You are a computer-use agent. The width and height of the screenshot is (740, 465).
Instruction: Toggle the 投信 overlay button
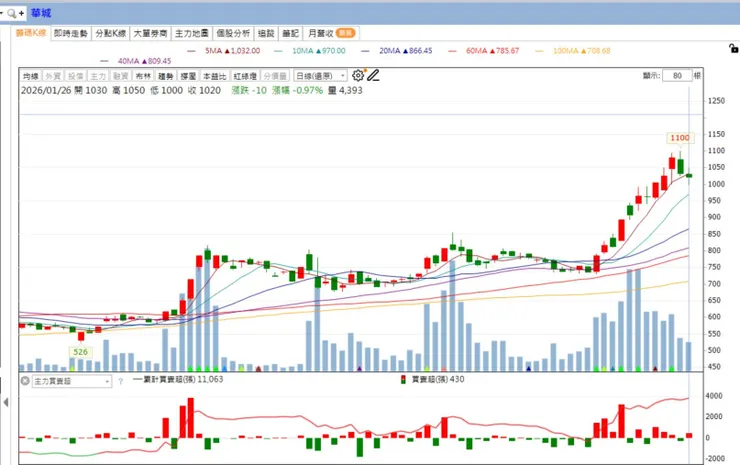[x=76, y=76]
